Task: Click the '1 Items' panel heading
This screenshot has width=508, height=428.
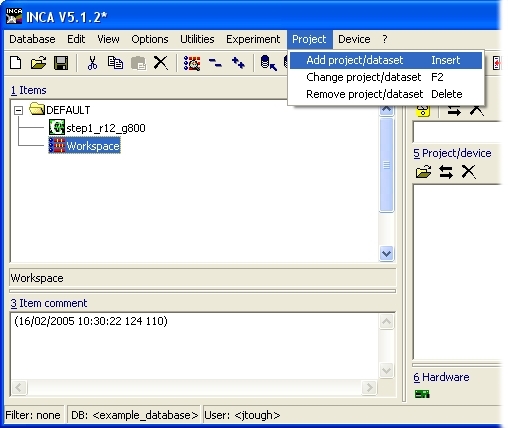Action: [28, 90]
